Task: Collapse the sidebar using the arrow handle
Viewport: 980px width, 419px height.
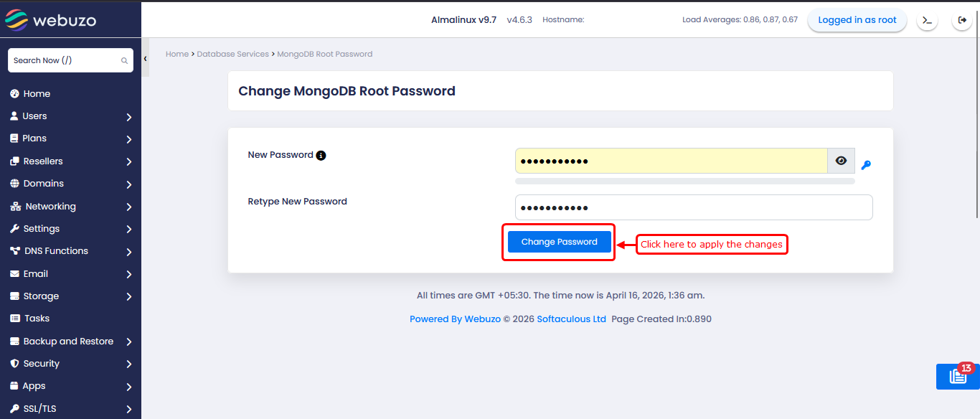Action: pyautogui.click(x=145, y=59)
